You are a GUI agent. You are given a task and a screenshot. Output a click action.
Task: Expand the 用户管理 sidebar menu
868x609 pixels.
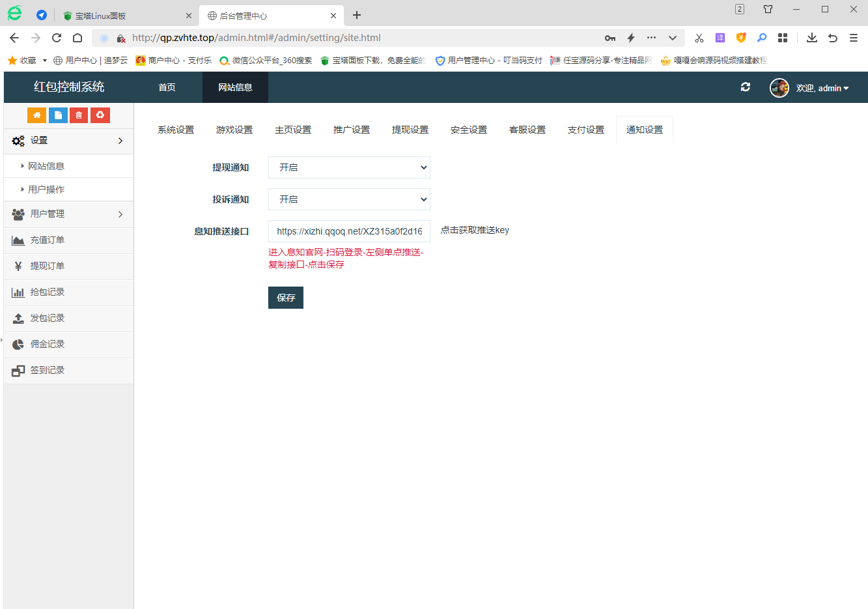(x=68, y=214)
